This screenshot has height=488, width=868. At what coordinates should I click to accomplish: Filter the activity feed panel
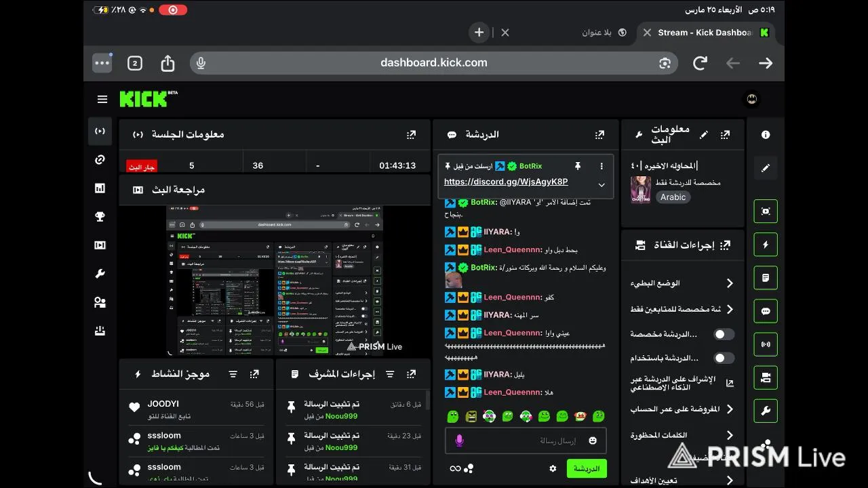233,374
